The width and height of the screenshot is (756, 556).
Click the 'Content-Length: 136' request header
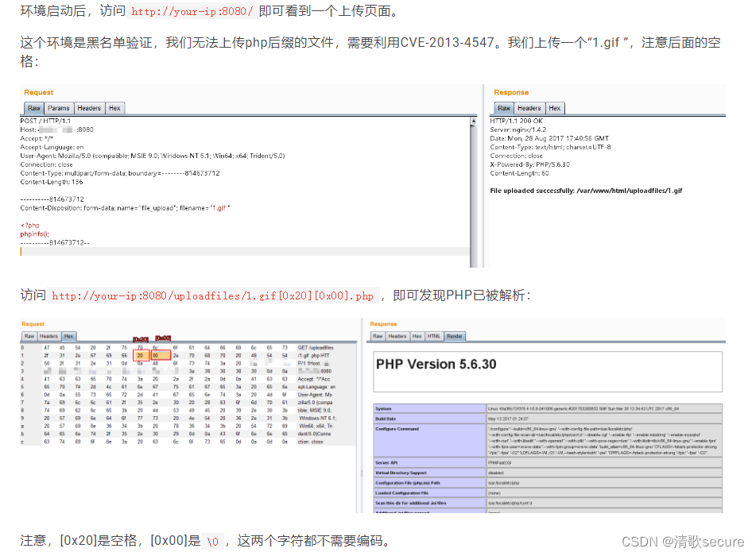click(52, 182)
